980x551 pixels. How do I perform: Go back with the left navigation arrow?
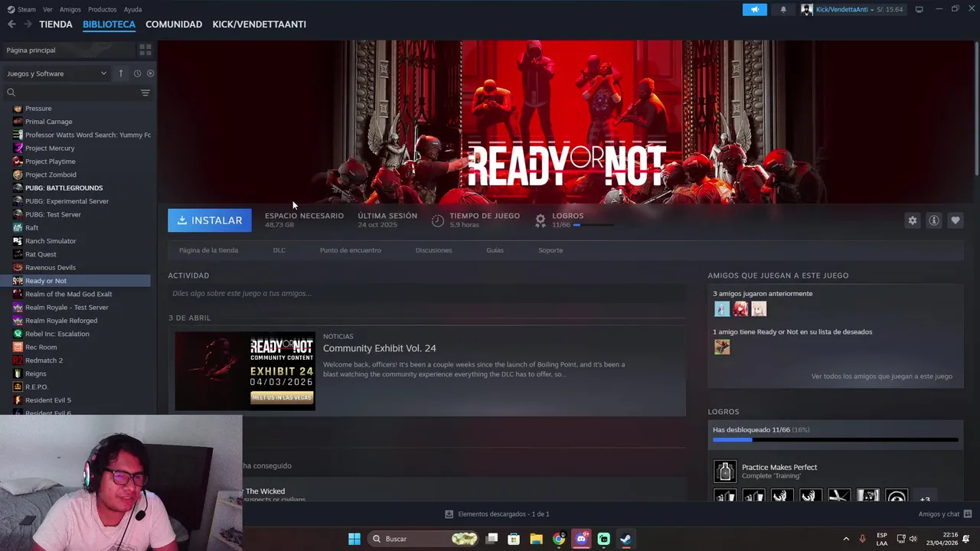pos(11,24)
